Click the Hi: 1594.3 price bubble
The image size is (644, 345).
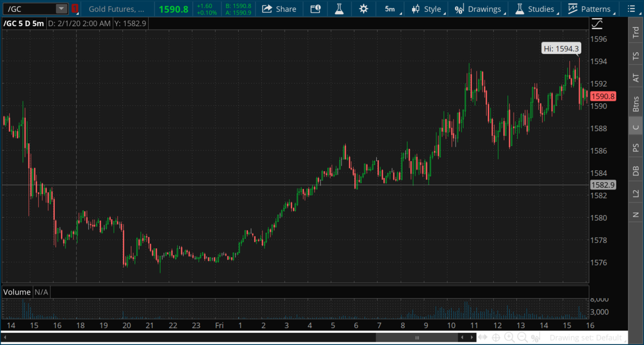coord(561,48)
